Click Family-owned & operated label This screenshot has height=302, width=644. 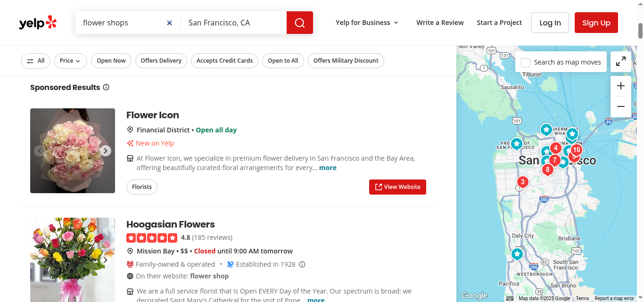[175, 264]
